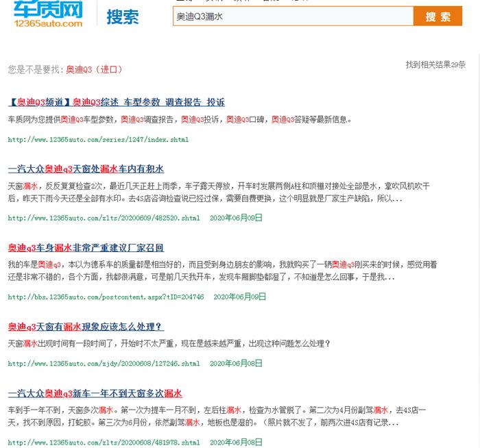This screenshot has width=480, height=448.
Task: Click snippet starting 车到手一年不到，天窗多次漏水
Action: click(217, 416)
